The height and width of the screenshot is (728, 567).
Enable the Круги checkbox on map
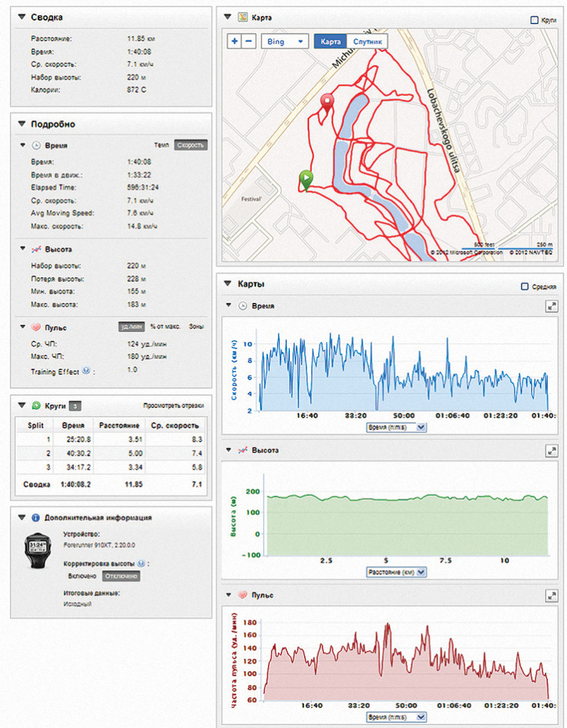[x=534, y=20]
